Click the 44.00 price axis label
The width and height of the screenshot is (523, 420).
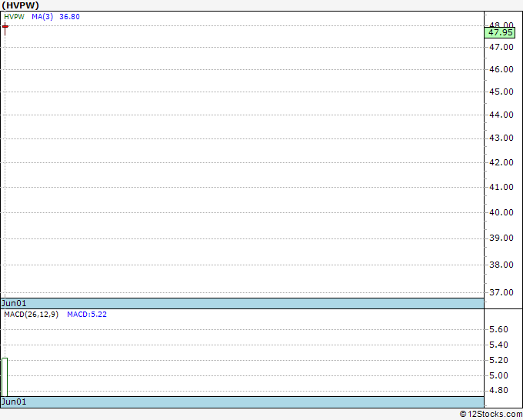pyautogui.click(x=501, y=115)
